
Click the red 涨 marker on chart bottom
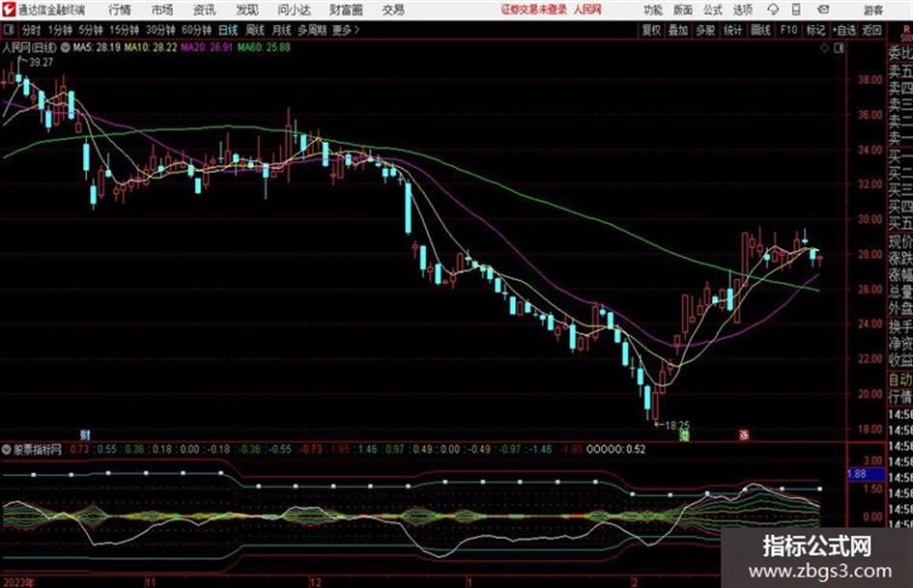coord(744,434)
